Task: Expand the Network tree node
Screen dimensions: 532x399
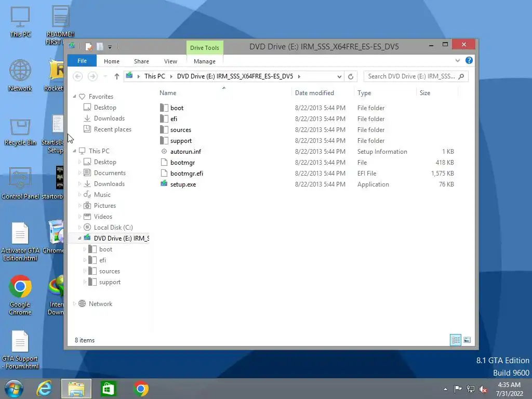Action: pos(75,303)
